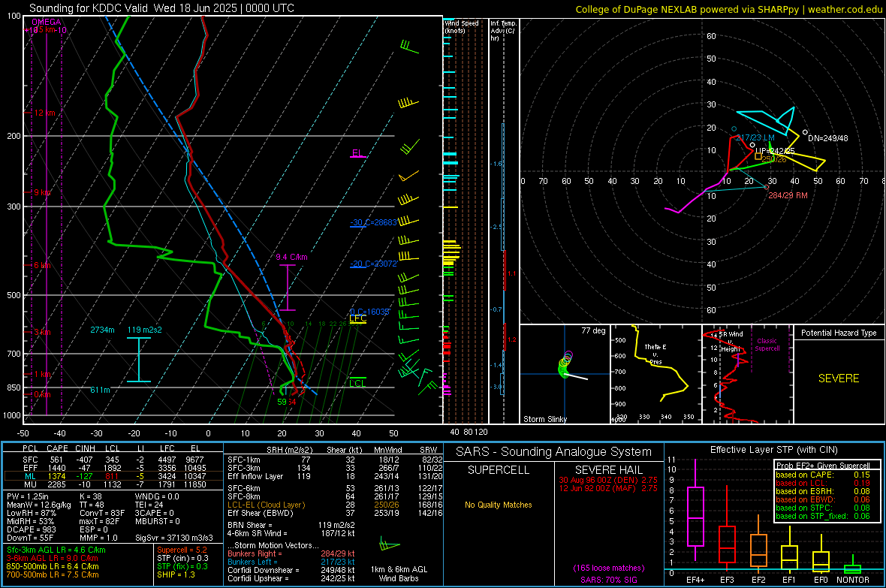Click the 119 m2s2 inflow layer label
886x588 pixels.
[144, 330]
